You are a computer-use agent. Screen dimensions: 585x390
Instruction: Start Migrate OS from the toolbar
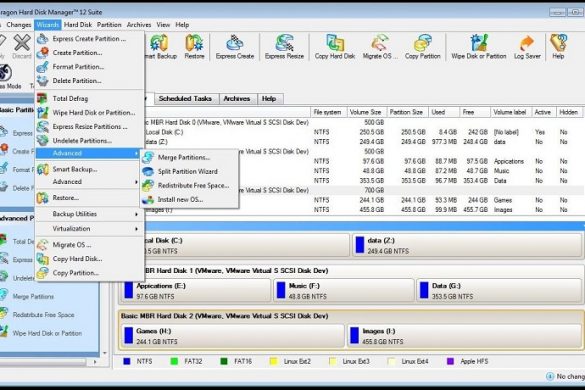(x=380, y=47)
